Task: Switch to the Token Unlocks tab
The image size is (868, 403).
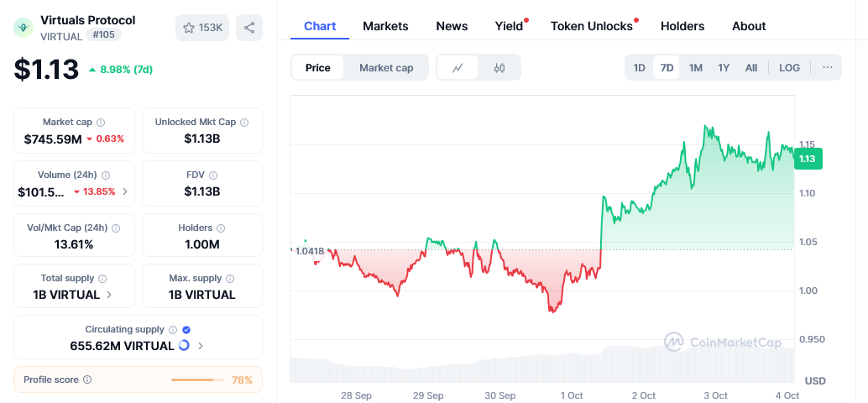Action: click(591, 26)
